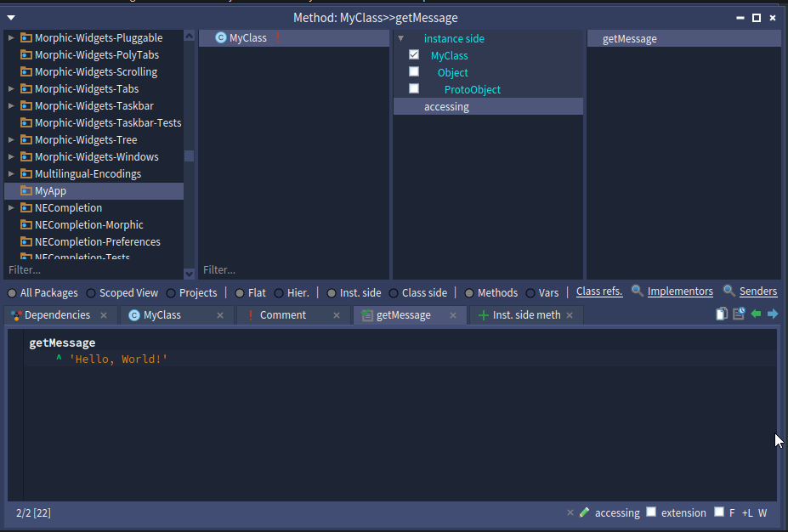Click the blue forward navigation arrow
788x532 pixels.
[773, 314]
